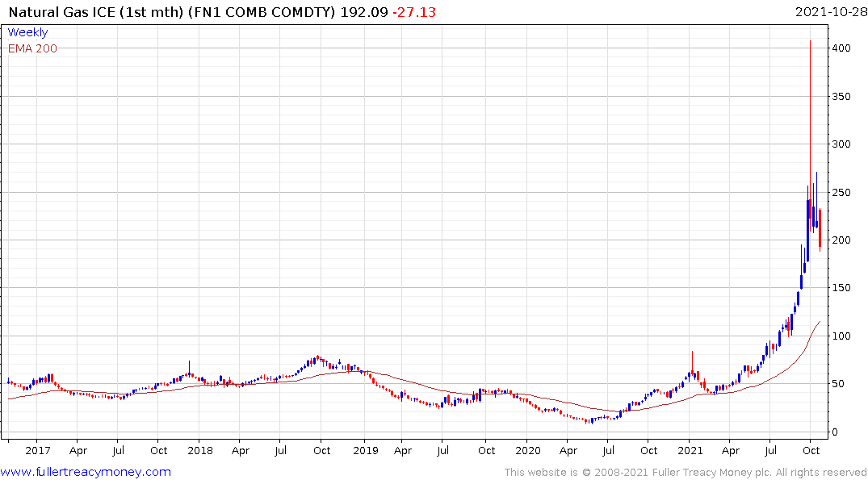Click the 50 y-axis label
The width and height of the screenshot is (868, 484).
pyautogui.click(x=838, y=384)
